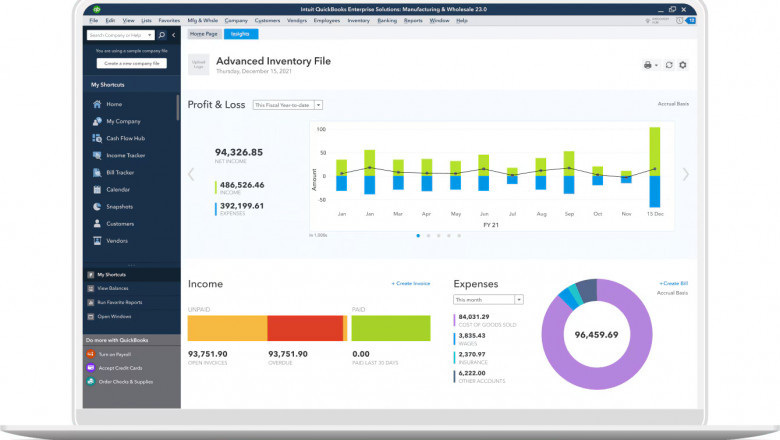Open the Employees menu
Image resolution: width=780 pixels, height=440 pixels.
327,20
